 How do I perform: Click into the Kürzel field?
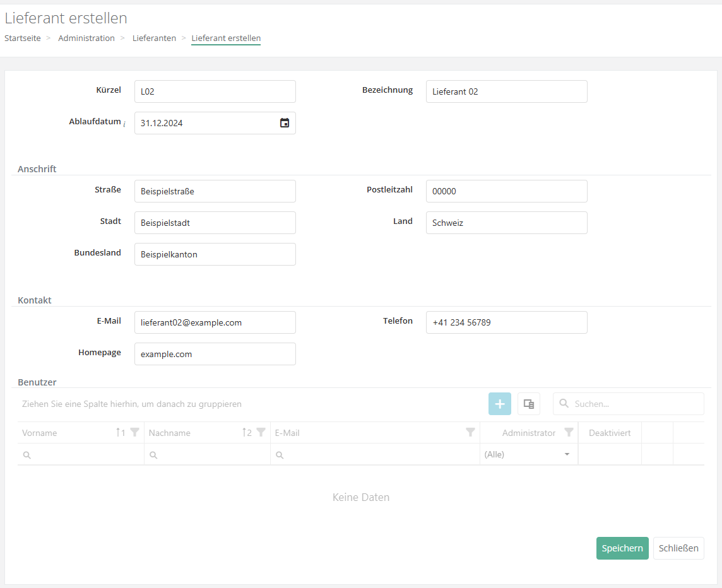click(x=215, y=91)
